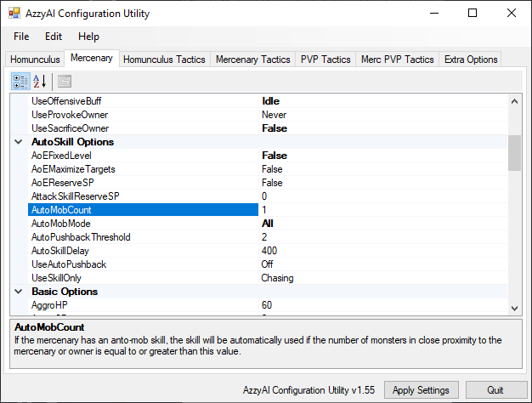Select the AutoMobCount property label
The height and width of the screenshot is (403, 532).
(143, 210)
